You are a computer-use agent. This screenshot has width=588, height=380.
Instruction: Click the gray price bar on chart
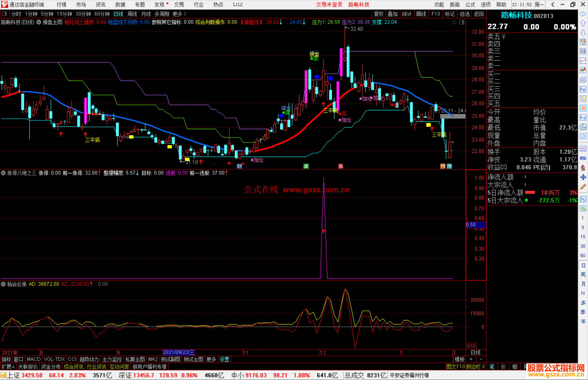tap(453, 116)
